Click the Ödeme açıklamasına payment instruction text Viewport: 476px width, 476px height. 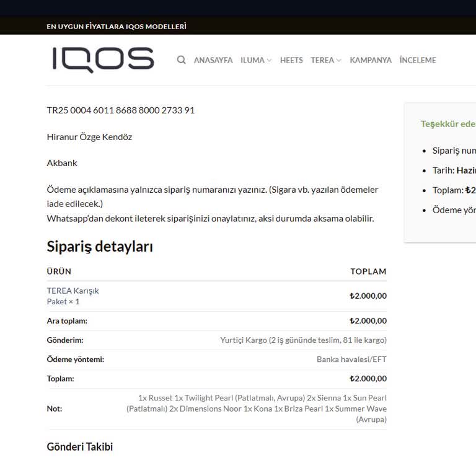(213, 196)
